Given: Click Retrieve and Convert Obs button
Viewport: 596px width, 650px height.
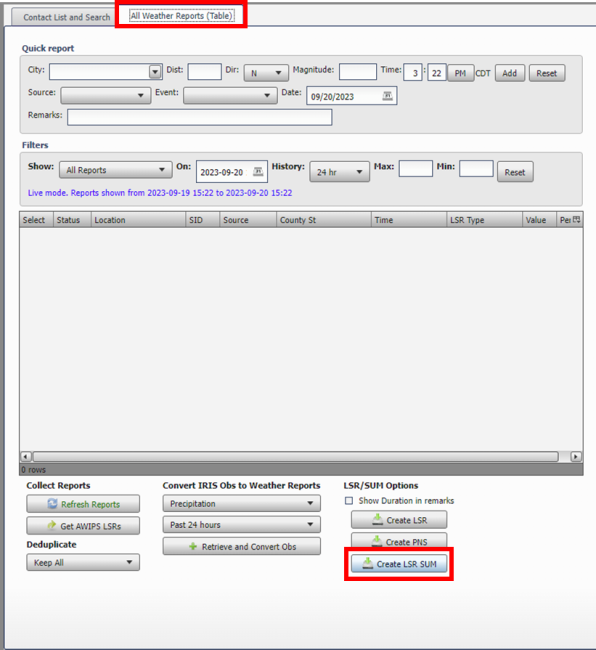Looking at the screenshot, I should (242, 546).
